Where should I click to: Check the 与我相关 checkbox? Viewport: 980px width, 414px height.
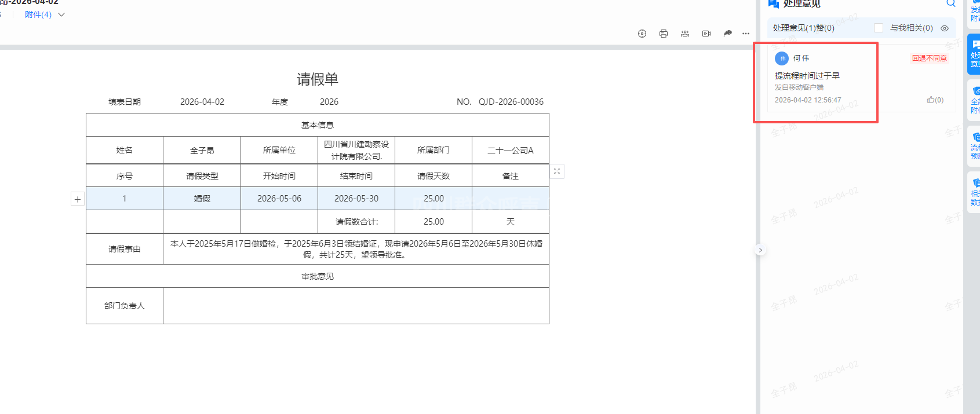(879, 28)
